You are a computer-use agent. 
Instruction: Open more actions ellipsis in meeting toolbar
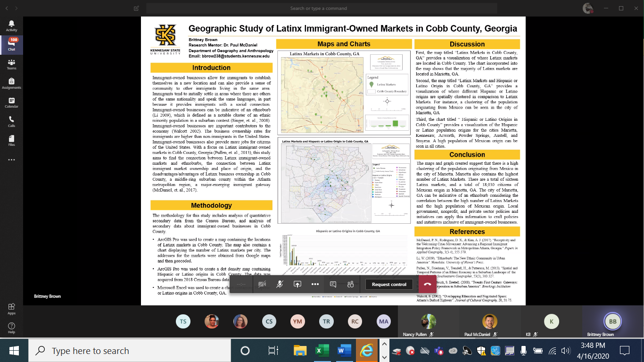coord(315,284)
